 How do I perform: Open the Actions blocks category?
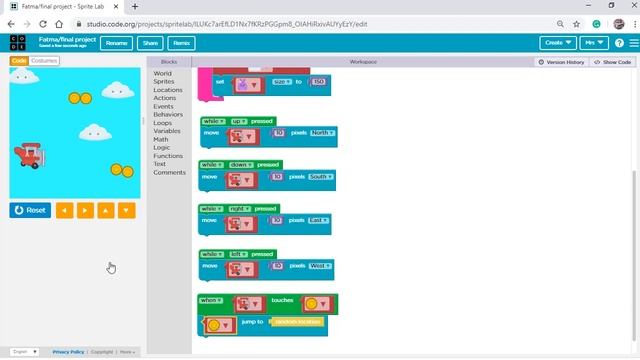[164, 98]
